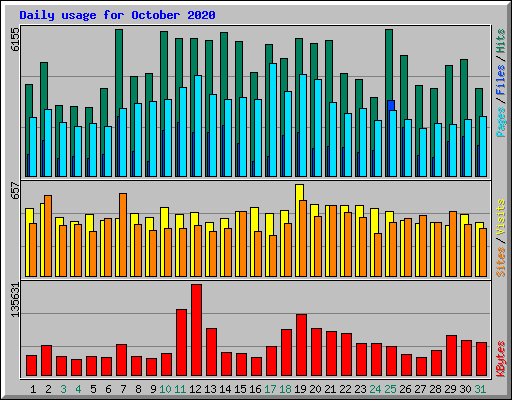
Task: Select day label 27 on the x-axis
Action: tap(420, 389)
